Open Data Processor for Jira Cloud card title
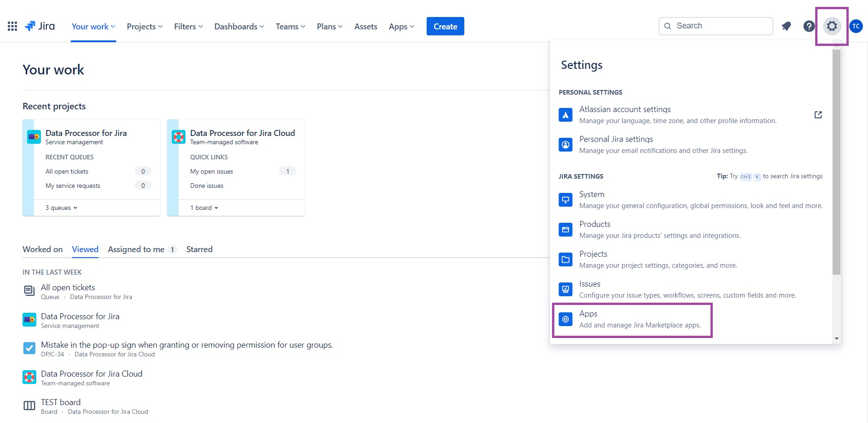The image size is (868, 423). (x=242, y=133)
